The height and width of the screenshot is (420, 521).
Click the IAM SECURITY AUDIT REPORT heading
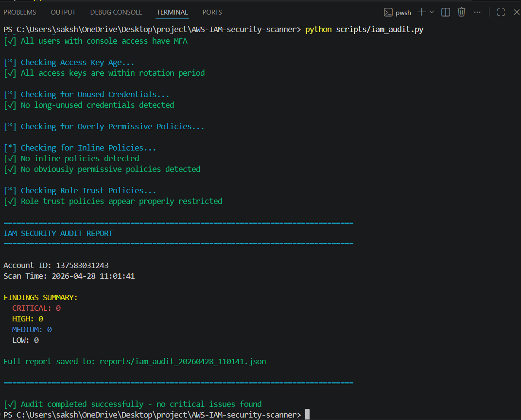coord(58,234)
